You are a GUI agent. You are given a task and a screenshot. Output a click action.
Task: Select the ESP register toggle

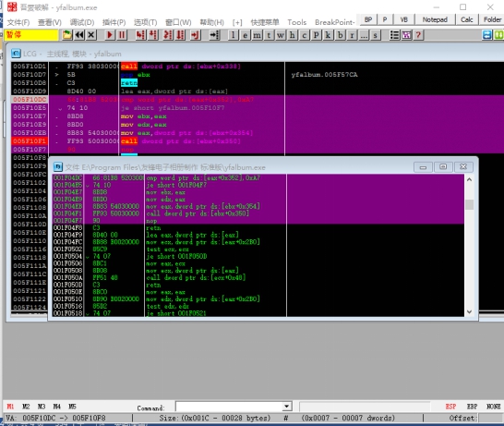[x=450, y=407]
